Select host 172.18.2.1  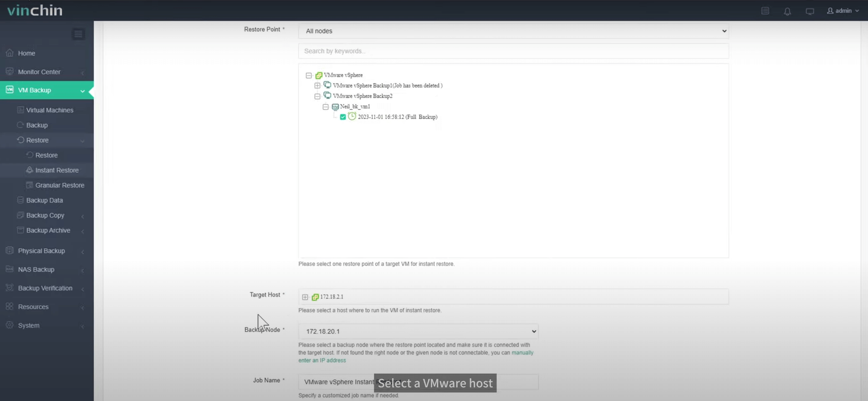[x=332, y=297]
